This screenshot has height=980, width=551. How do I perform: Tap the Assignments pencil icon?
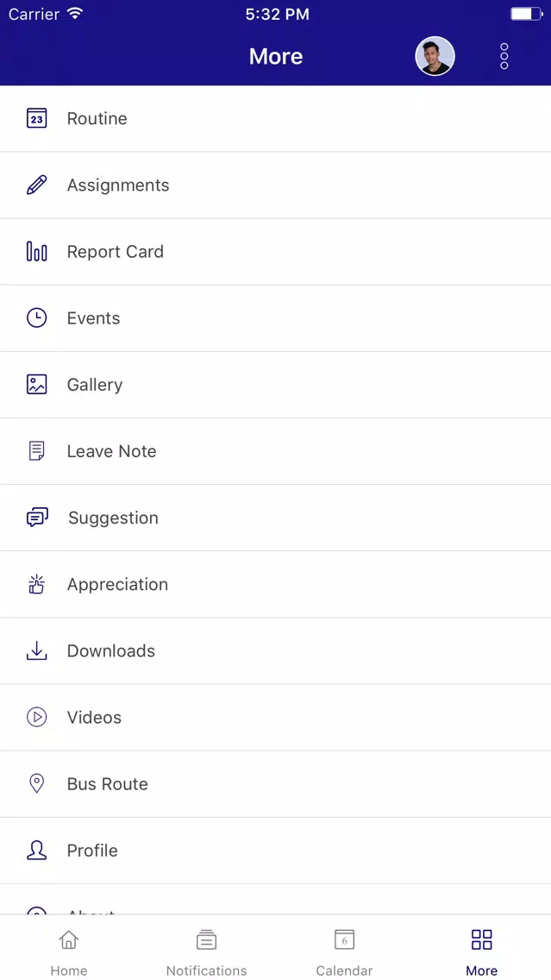[x=36, y=185]
